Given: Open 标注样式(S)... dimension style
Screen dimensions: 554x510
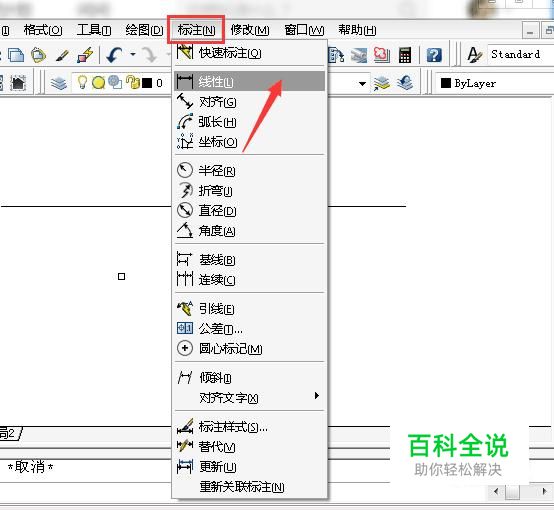Looking at the screenshot, I should click(x=249, y=427).
